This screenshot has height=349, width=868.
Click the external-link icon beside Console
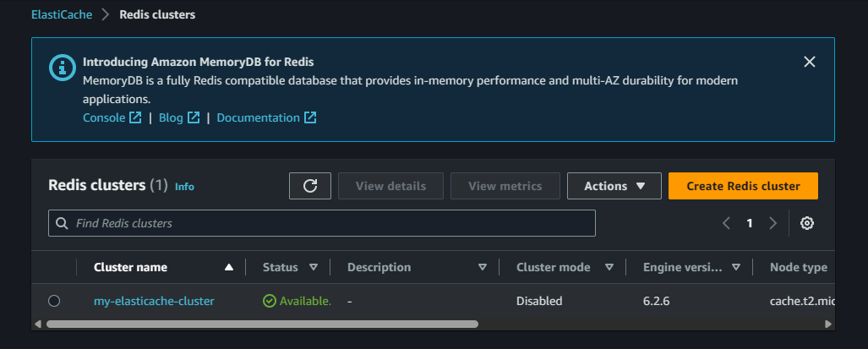point(135,117)
